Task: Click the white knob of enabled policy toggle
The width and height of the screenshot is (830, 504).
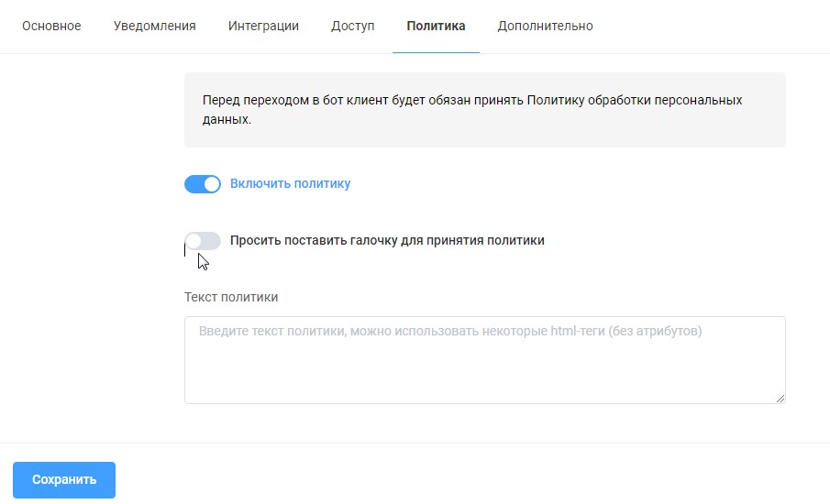Action: tap(212, 184)
